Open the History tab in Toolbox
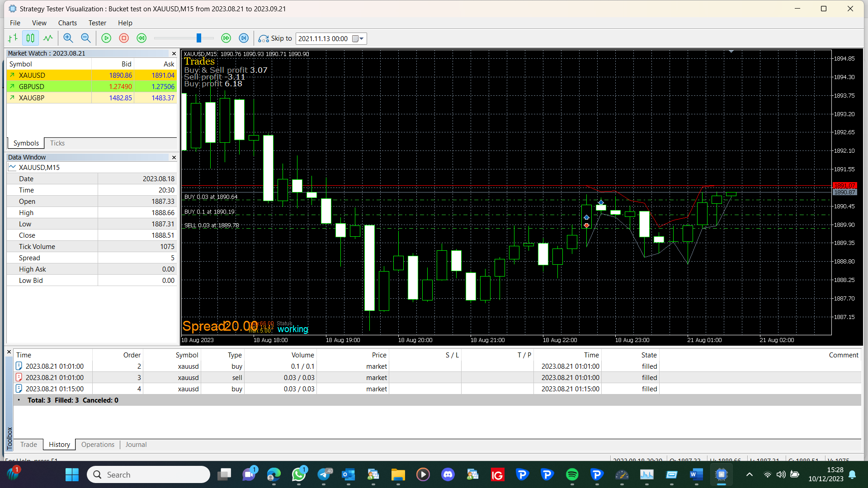868x488 pixels. (x=59, y=445)
